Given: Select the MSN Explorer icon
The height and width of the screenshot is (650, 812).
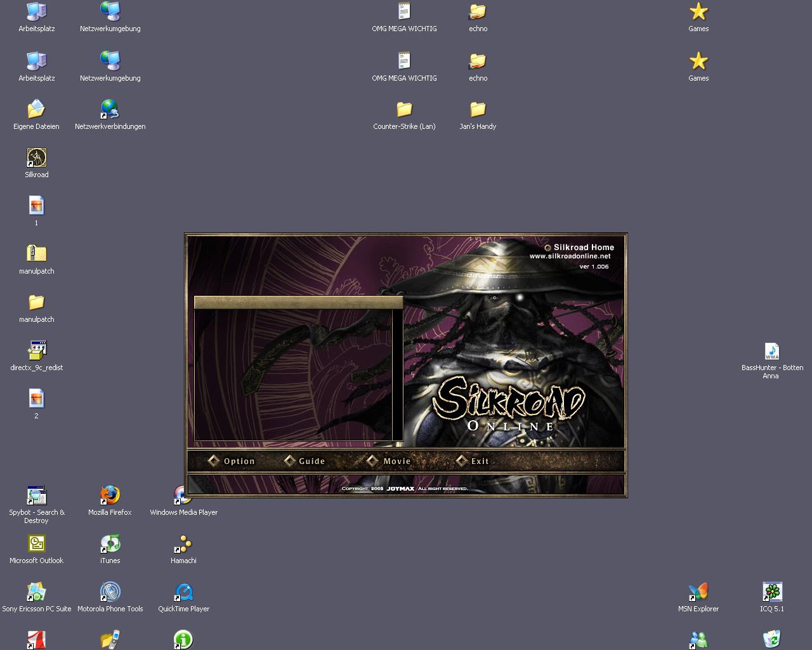Looking at the screenshot, I should [x=698, y=592].
